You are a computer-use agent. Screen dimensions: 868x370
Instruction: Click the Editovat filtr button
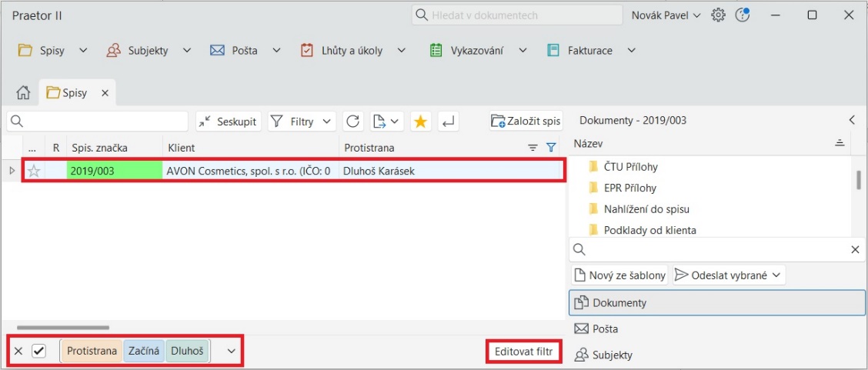(x=523, y=352)
